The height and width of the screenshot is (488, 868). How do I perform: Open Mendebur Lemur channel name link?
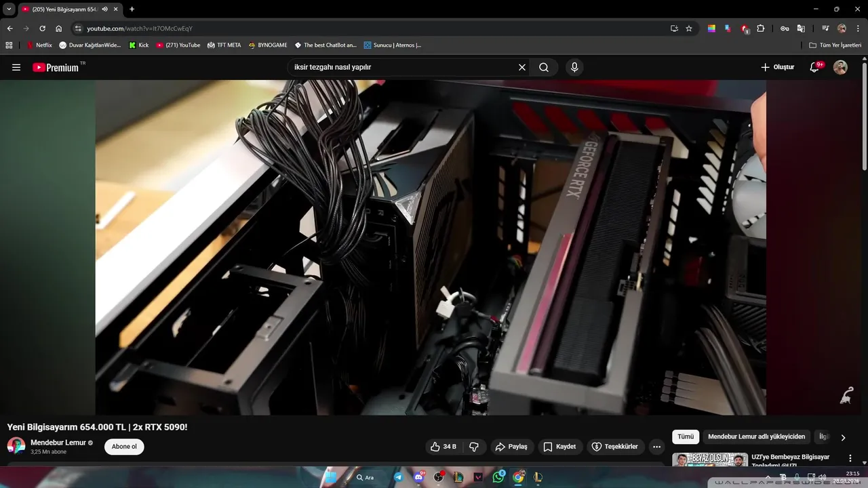point(58,443)
